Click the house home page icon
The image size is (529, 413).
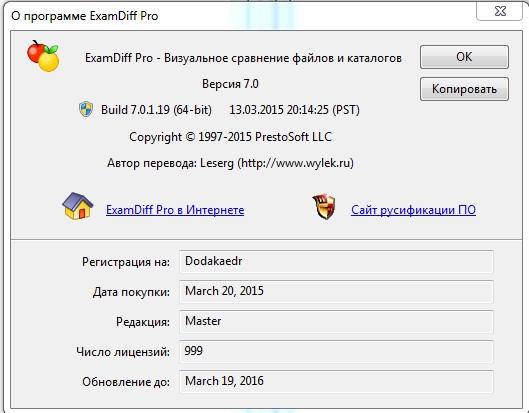click(x=78, y=206)
